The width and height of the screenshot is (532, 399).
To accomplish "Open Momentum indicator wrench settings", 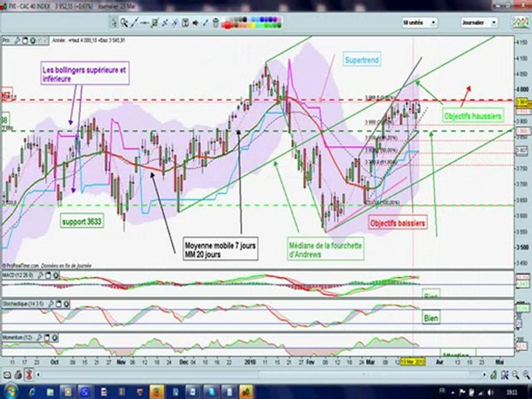I will [39, 337].
